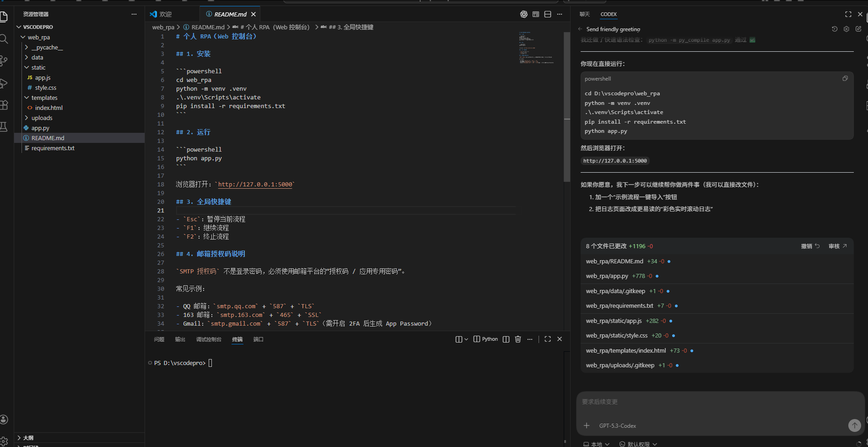Collapse the templates folder

pos(27,98)
